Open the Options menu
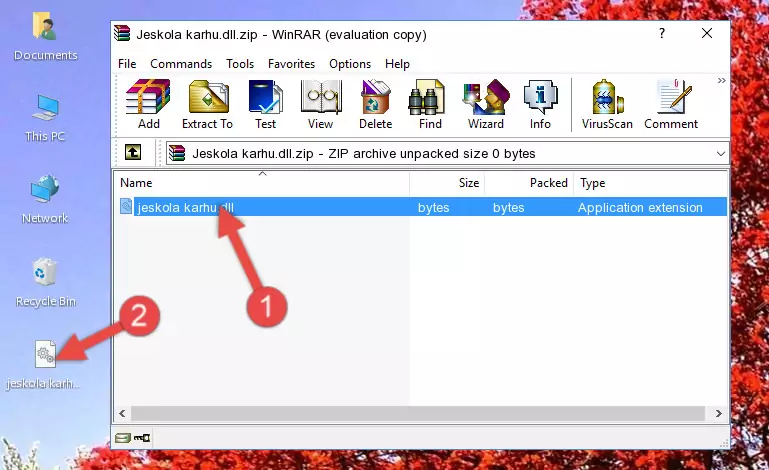Viewport: 769px width, 470px height. [350, 64]
